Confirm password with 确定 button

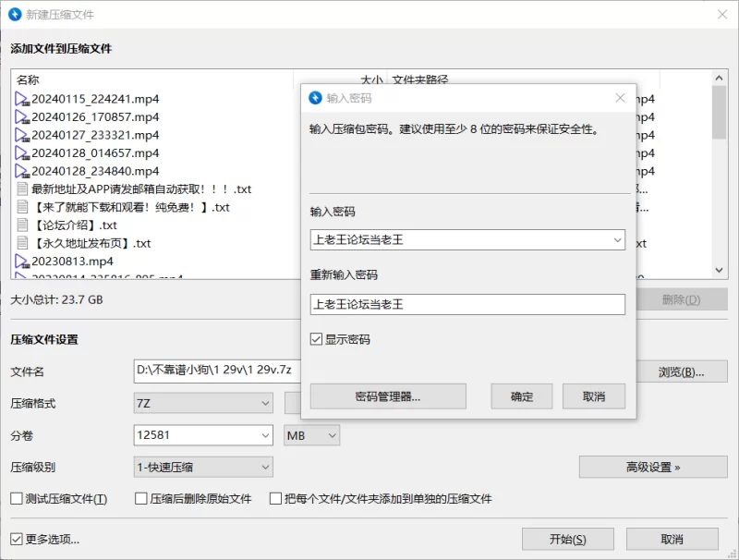pyautogui.click(x=522, y=396)
